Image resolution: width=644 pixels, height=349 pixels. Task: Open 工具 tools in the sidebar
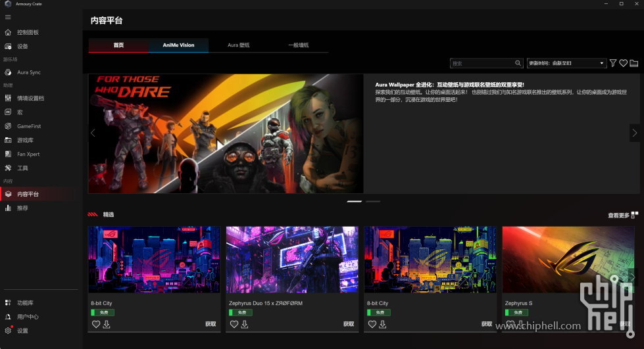pos(22,168)
